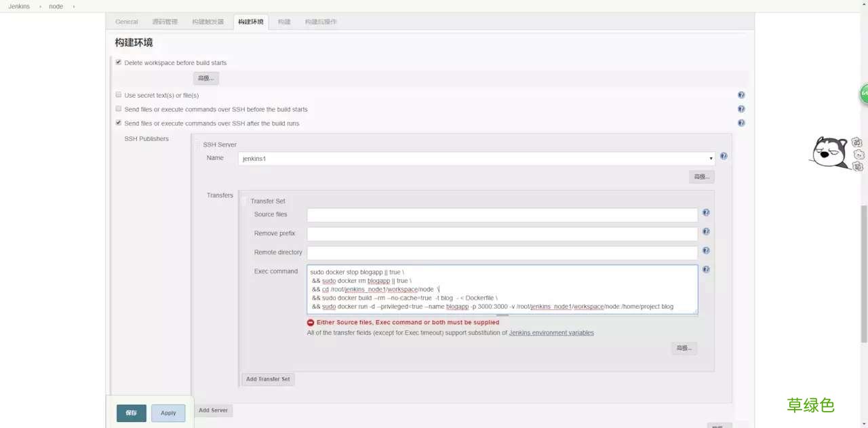Click the error icon near 'Either Source files' warning
868x428 pixels.
point(311,322)
